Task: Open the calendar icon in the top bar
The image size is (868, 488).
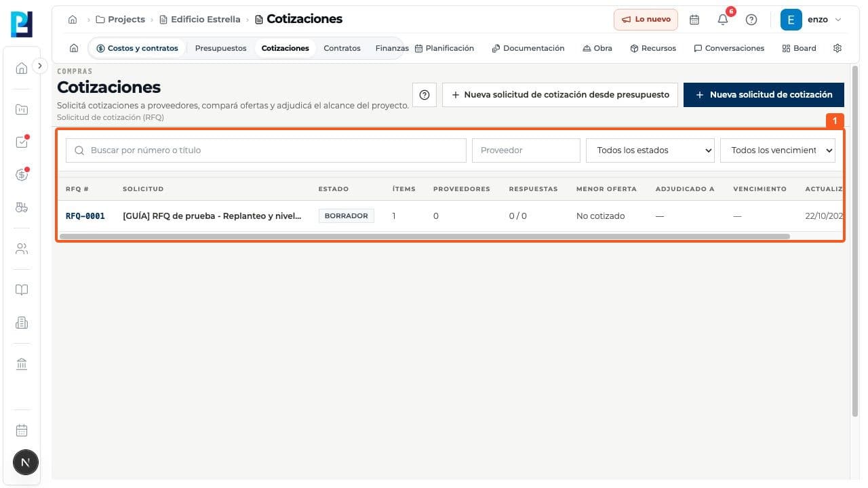Action: (694, 20)
